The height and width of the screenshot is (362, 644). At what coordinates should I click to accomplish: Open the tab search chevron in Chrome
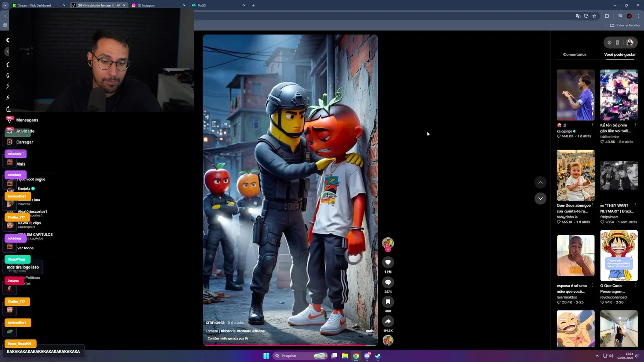(6, 5)
